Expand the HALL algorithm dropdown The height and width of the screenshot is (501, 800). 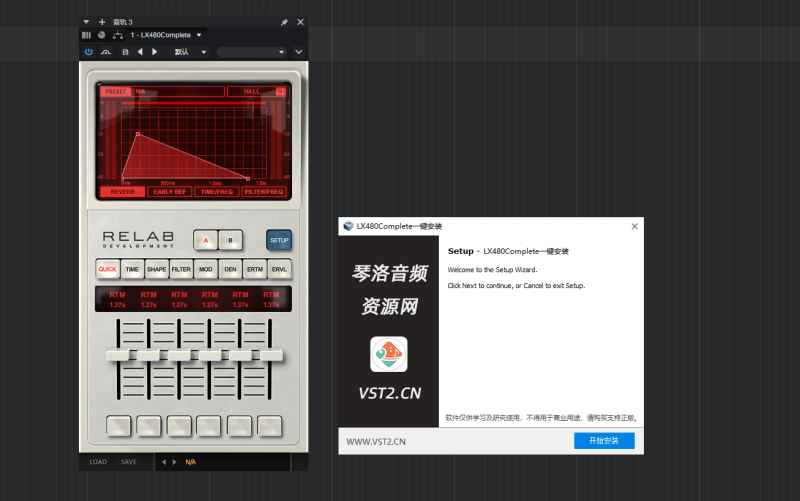click(281, 91)
